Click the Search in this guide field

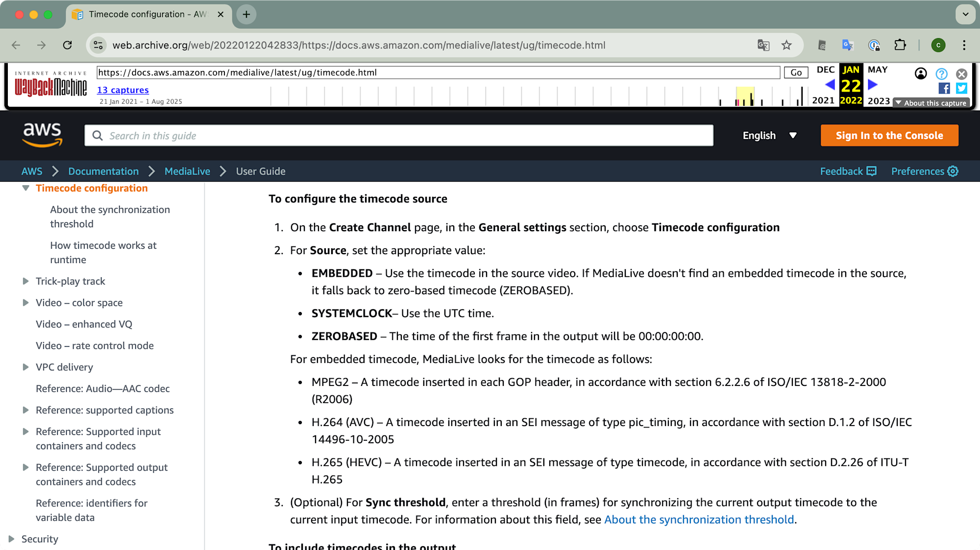click(399, 136)
